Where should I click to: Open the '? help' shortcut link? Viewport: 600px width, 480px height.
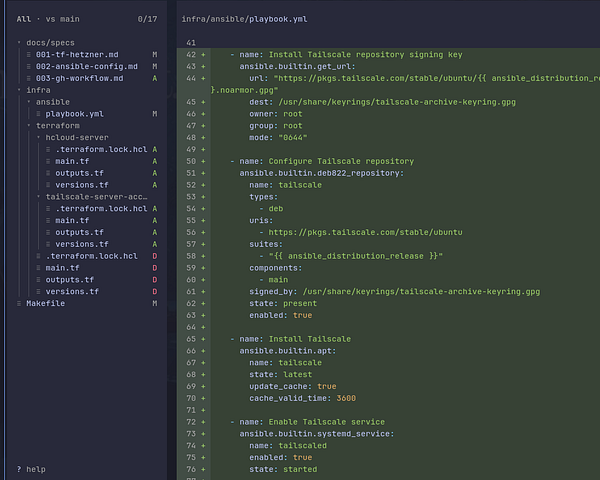(x=31, y=469)
